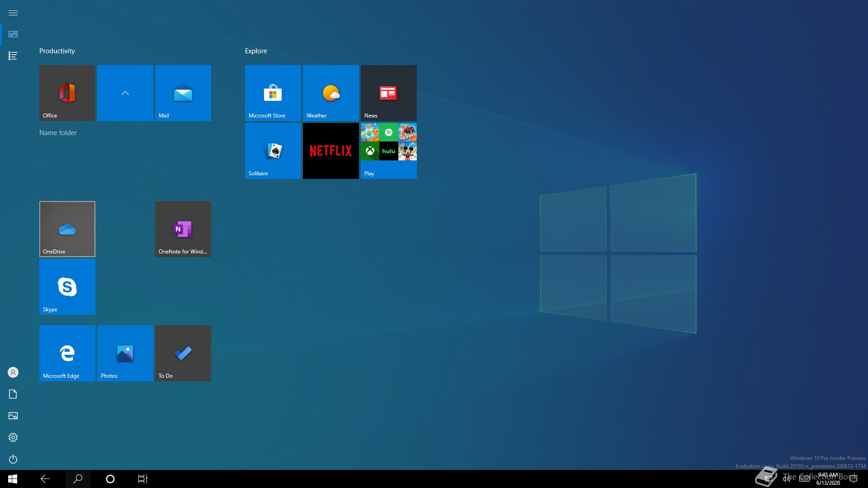This screenshot has width=868, height=488.
Task: Click the Windows Start button
Action: 13,479
